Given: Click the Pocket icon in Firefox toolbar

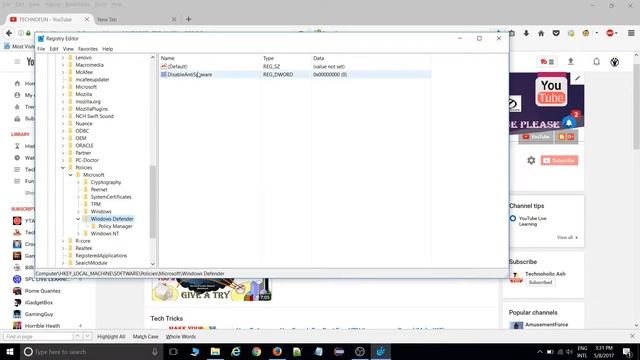Looking at the screenshot, I should click(x=556, y=33).
